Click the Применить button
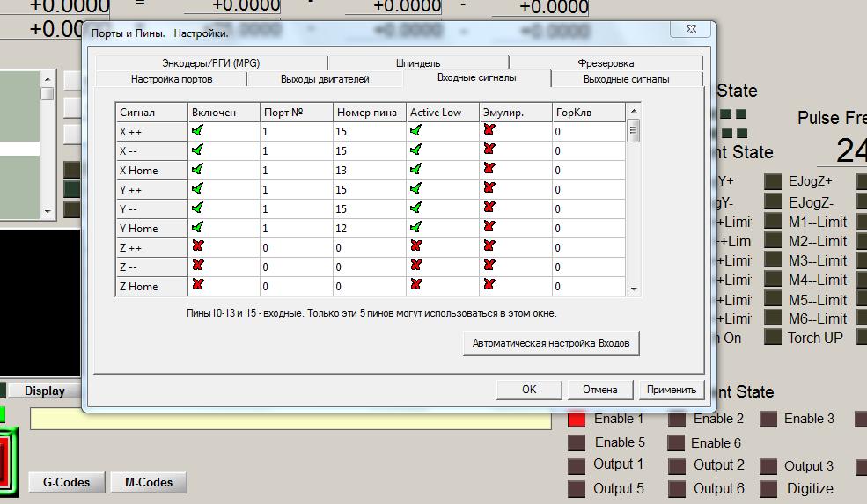The width and height of the screenshot is (867, 504). click(x=672, y=389)
